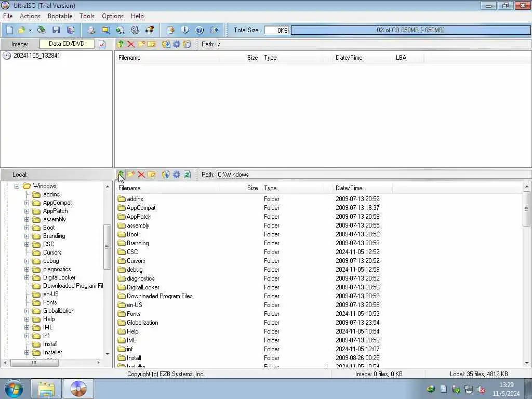Open the Bootable menu

(x=60, y=16)
